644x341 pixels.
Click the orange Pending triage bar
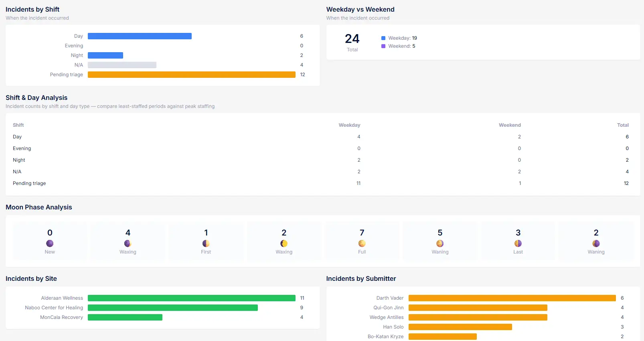[x=192, y=75]
